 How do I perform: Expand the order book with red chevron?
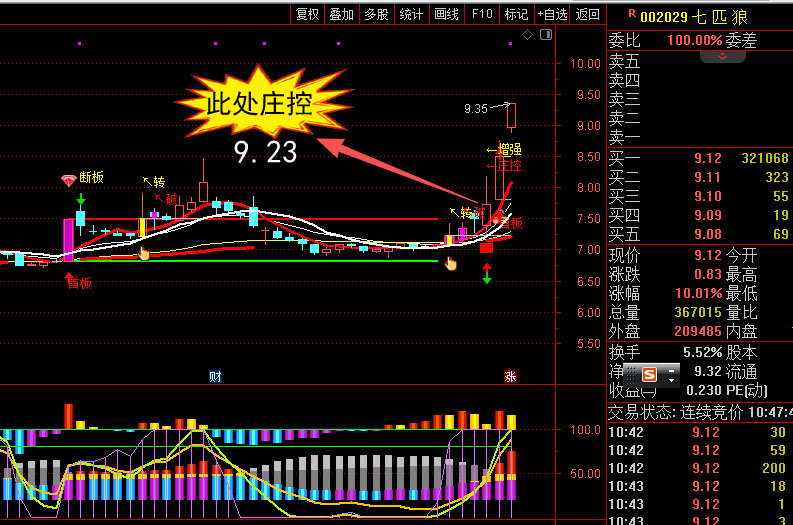coord(722,57)
